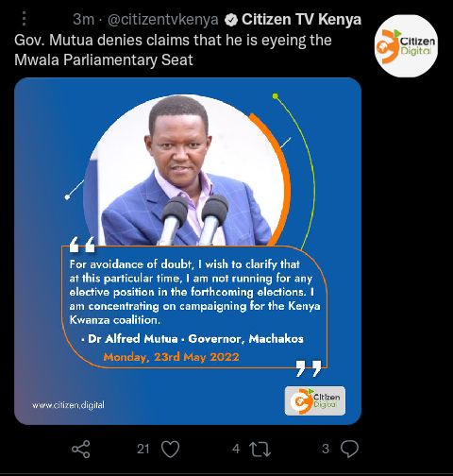The image size is (453, 476).
Task: View the reply count of 3
Action: click(326, 449)
